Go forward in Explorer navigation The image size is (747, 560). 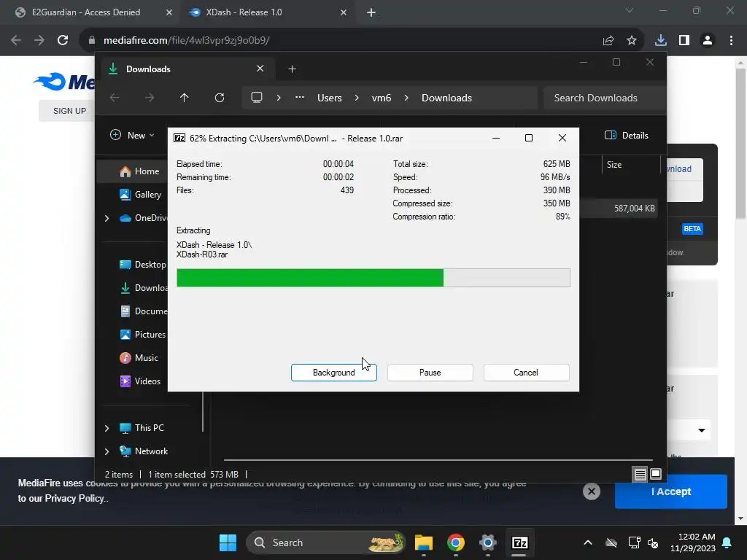(149, 98)
